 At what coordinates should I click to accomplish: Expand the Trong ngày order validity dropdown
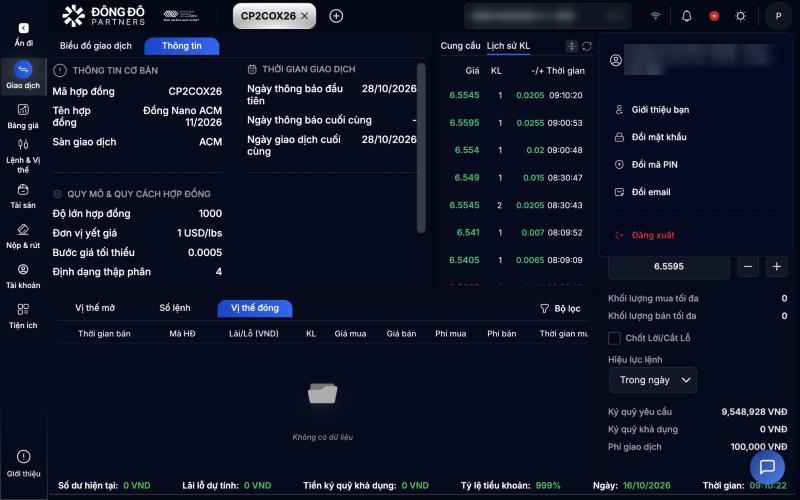tap(653, 380)
